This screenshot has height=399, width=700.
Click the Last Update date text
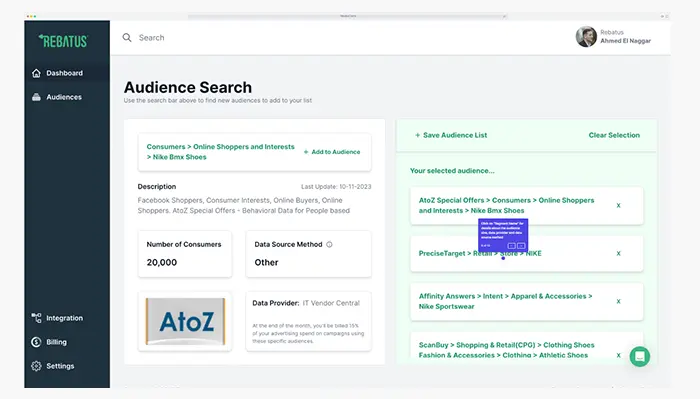pyautogui.click(x=336, y=187)
